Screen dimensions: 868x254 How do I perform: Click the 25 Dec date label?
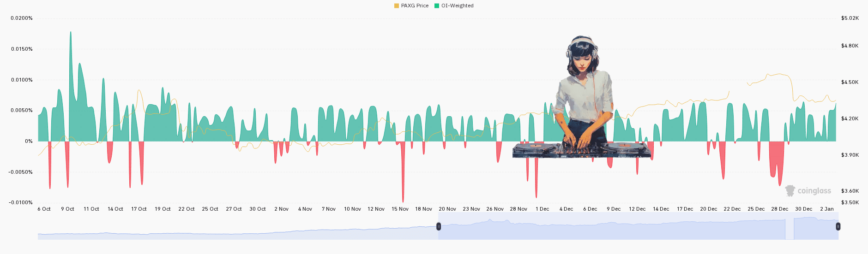[x=756, y=209]
